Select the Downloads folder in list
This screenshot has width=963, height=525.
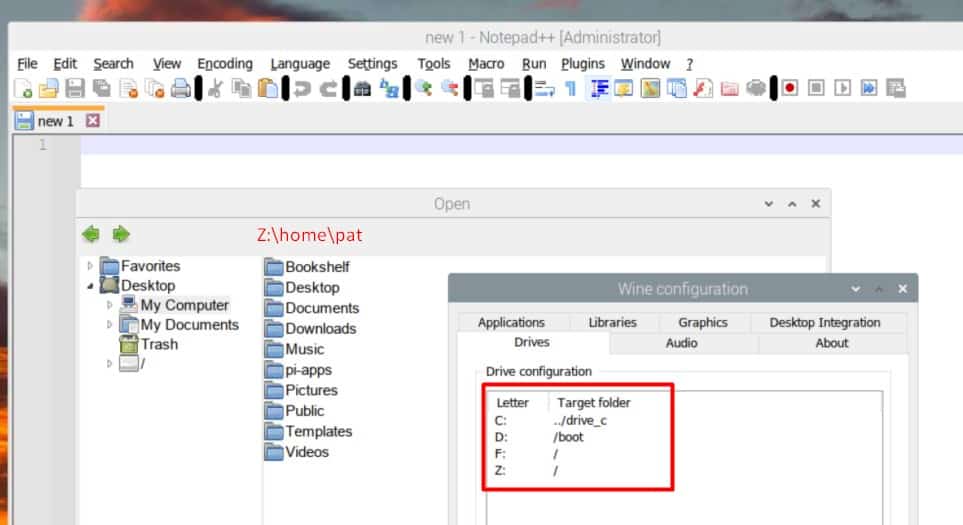[311, 329]
